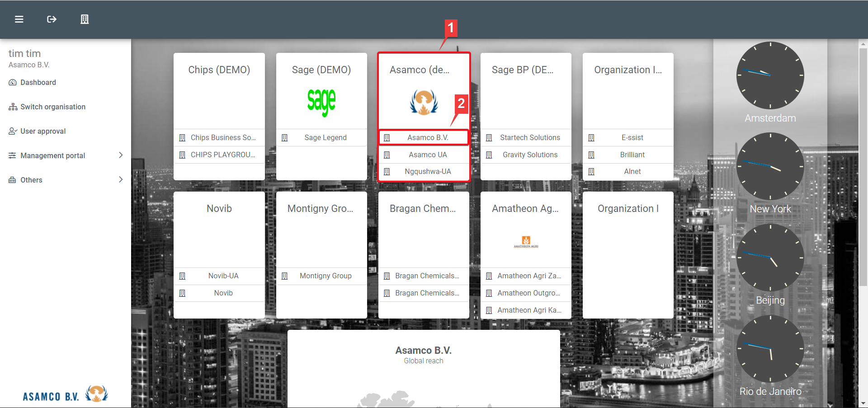Click building icon beside Novib-UA
This screenshot has height=408, width=868.
click(x=182, y=276)
